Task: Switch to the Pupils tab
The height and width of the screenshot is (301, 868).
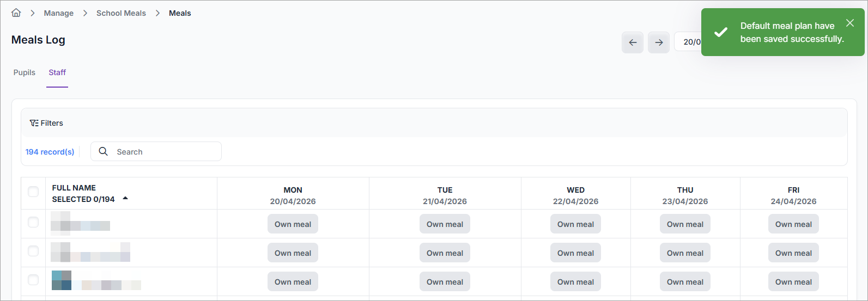Action: [25, 72]
